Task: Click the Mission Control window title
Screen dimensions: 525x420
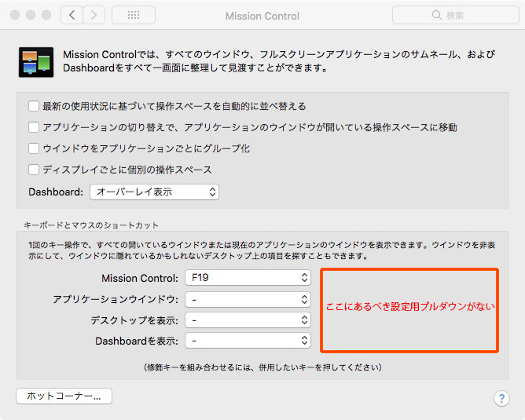Action: tap(262, 16)
